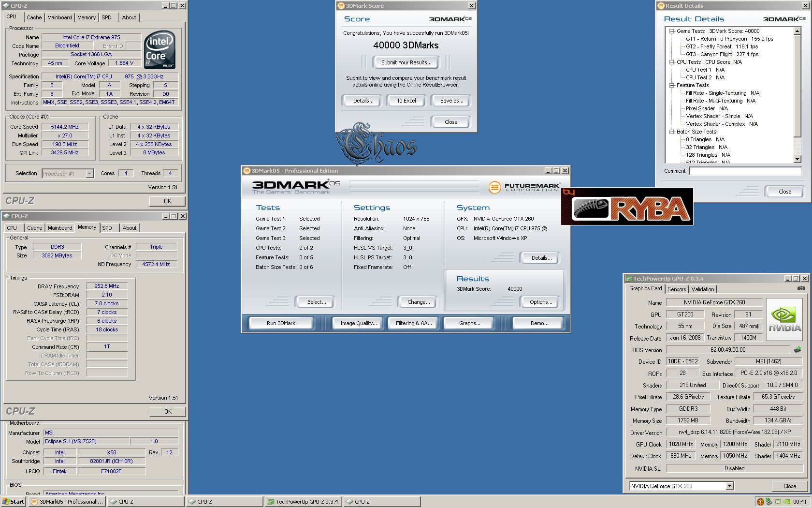Click the BIOS save chip icon in GPU-Z
The image size is (812, 508).
(797, 349)
